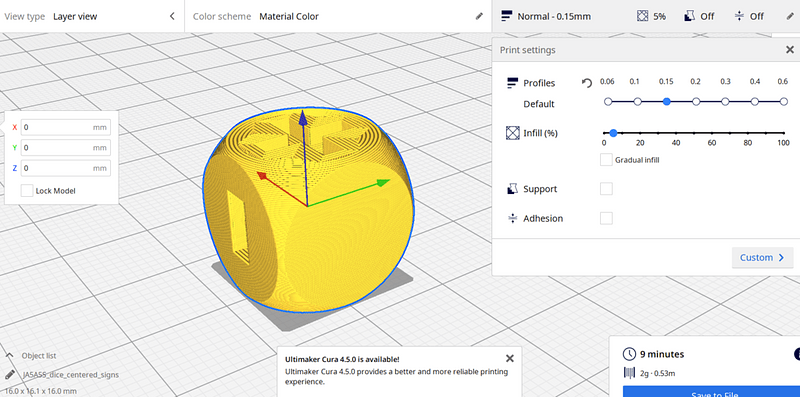Select the 0.3 profile radio point
Viewport: 800px width, 397px height.
click(x=725, y=102)
